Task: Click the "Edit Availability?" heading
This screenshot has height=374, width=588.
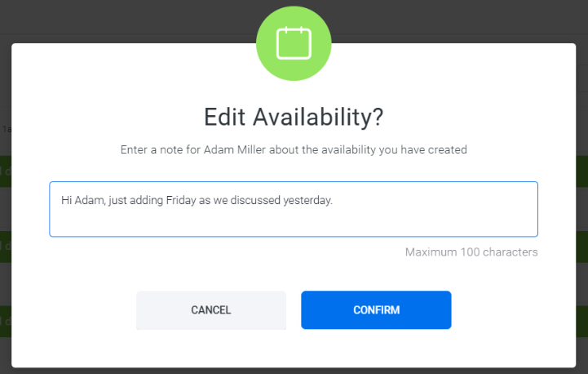Action: click(294, 117)
